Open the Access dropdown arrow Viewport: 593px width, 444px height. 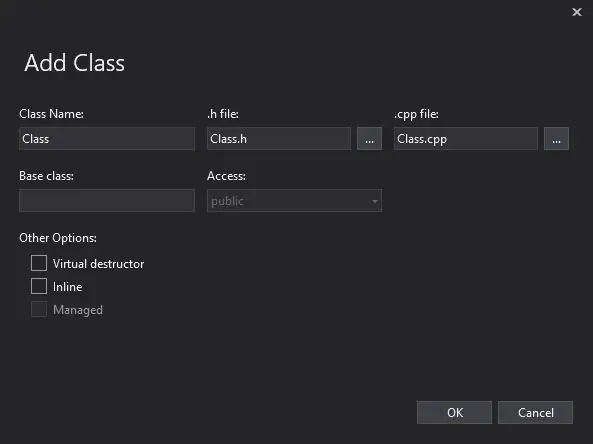(375, 201)
